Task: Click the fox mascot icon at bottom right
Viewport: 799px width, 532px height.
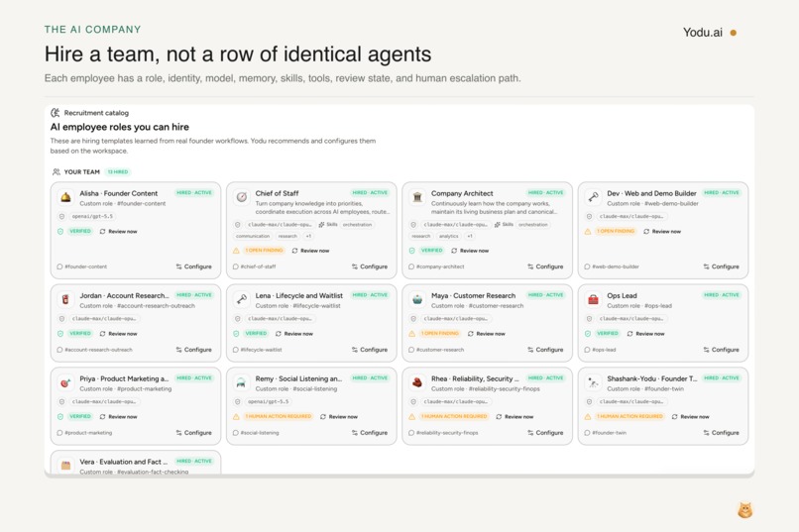Action: 745,510
